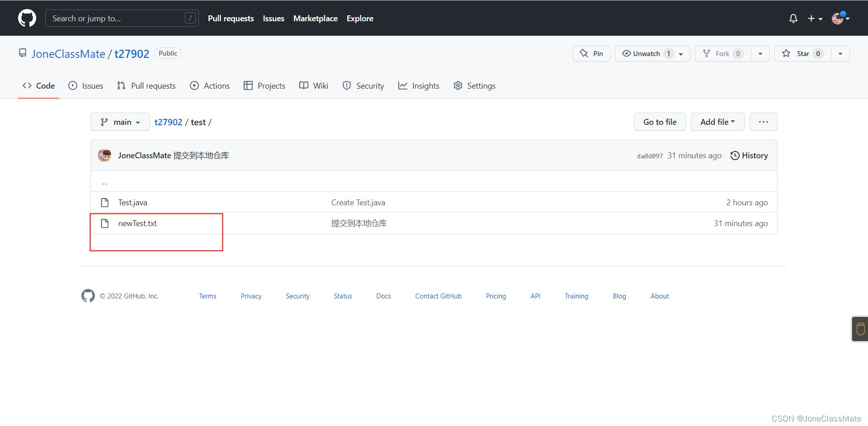Expand the Star lists dropdown arrow
The image size is (868, 426).
click(840, 53)
